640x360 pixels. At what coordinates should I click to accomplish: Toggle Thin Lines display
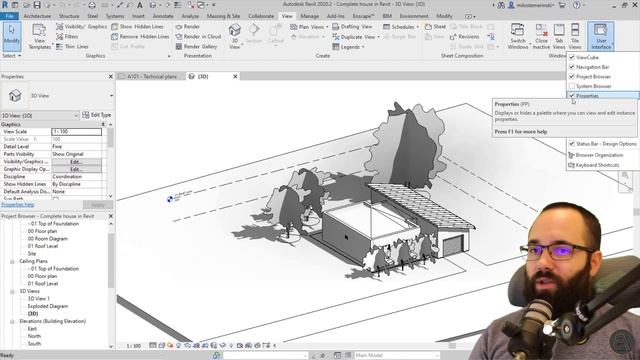(x=72, y=47)
